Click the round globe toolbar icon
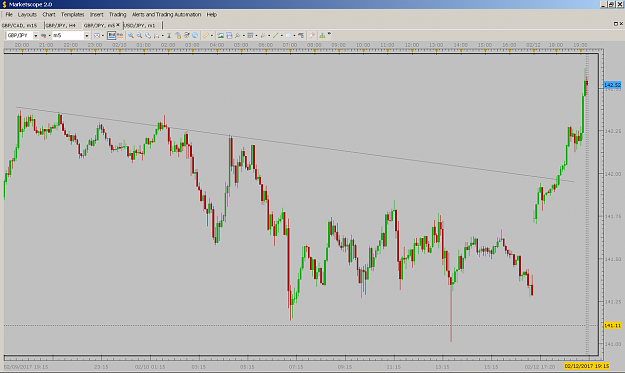Viewport: 625px width, 373px height. point(195,35)
